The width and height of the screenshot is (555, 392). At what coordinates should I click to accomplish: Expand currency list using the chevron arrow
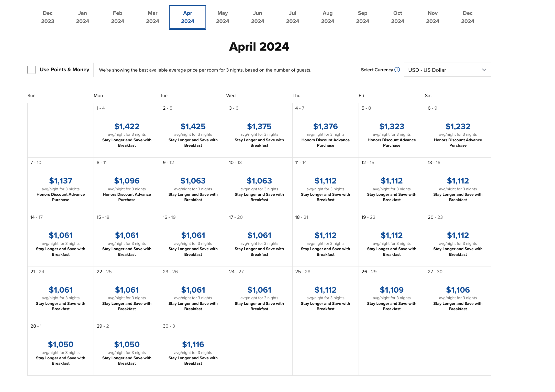pyautogui.click(x=484, y=70)
